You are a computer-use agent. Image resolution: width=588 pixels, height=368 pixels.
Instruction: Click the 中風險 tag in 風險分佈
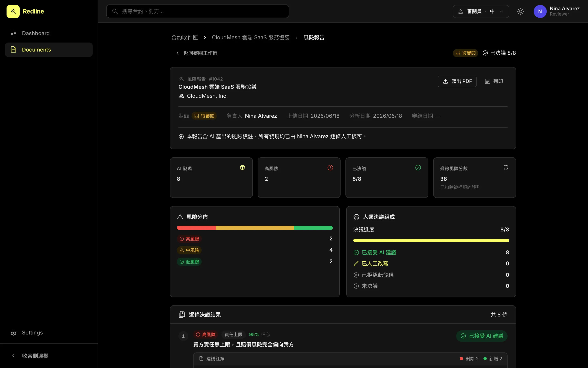[189, 250]
